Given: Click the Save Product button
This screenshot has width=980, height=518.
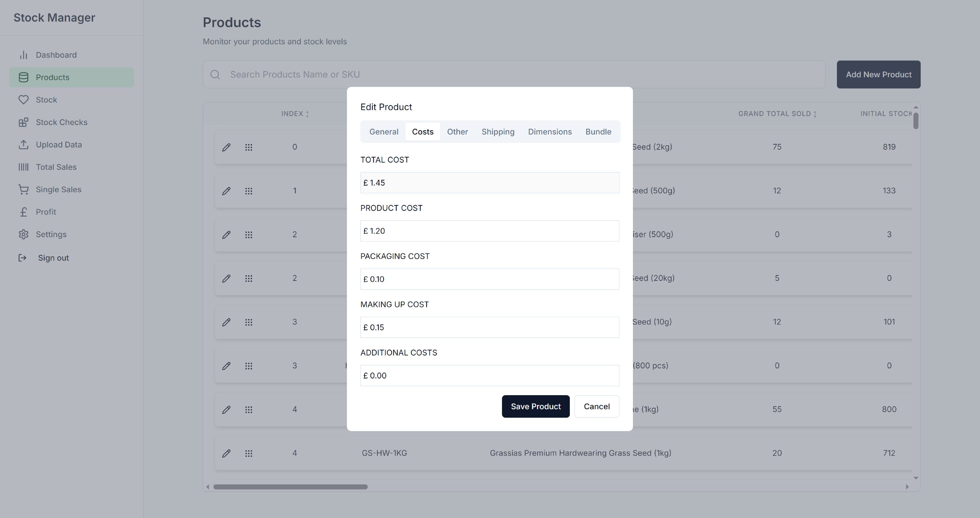Looking at the screenshot, I should 536,406.
